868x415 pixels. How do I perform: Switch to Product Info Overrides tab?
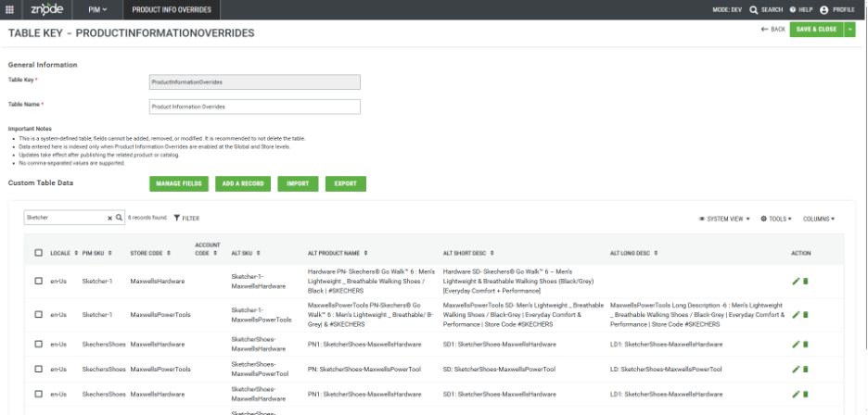(x=171, y=9)
